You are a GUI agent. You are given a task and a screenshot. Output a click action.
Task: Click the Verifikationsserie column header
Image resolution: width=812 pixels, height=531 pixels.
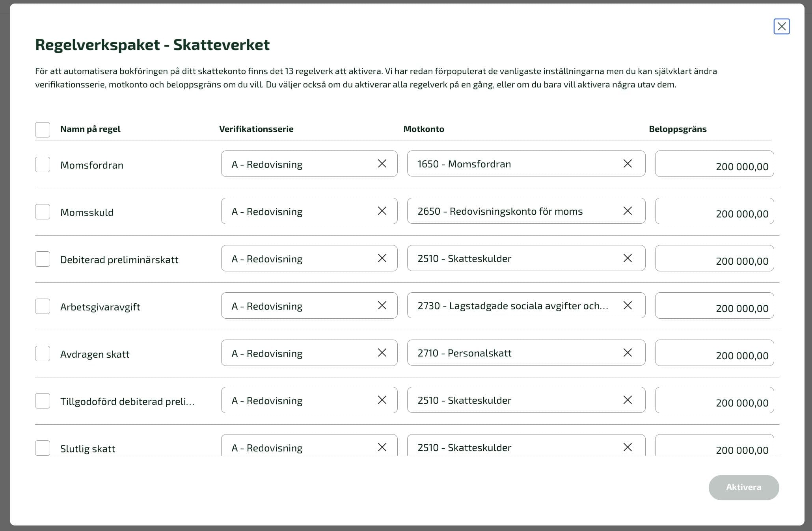(x=256, y=129)
